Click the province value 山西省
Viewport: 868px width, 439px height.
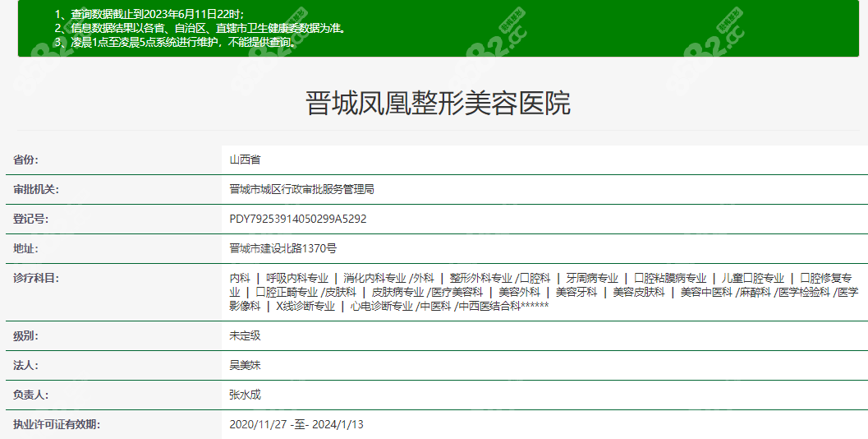245,159
